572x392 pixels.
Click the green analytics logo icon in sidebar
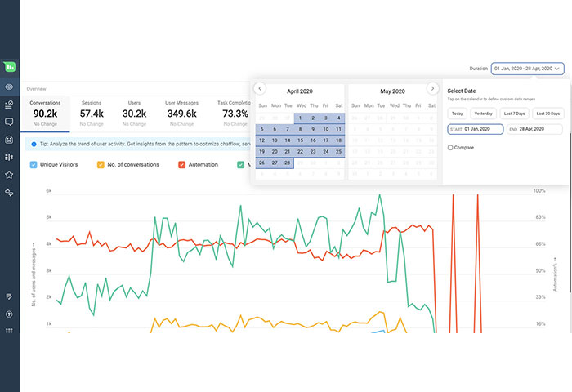coord(9,66)
